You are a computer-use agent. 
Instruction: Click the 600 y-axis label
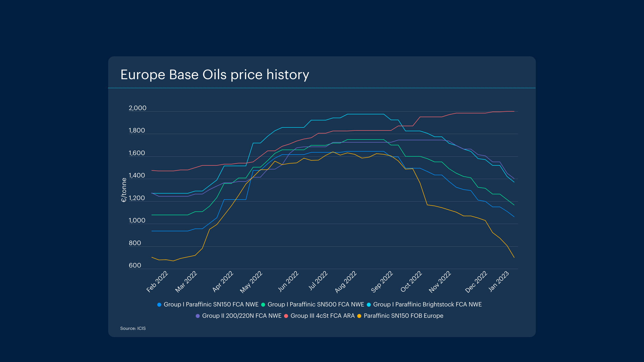(x=135, y=265)
